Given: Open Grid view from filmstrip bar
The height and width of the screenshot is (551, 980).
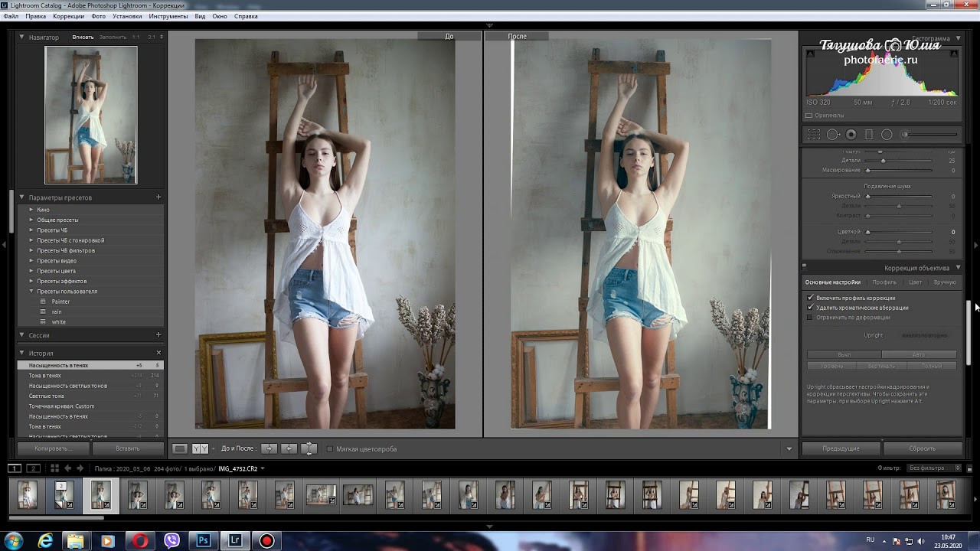Looking at the screenshot, I should coord(54,468).
